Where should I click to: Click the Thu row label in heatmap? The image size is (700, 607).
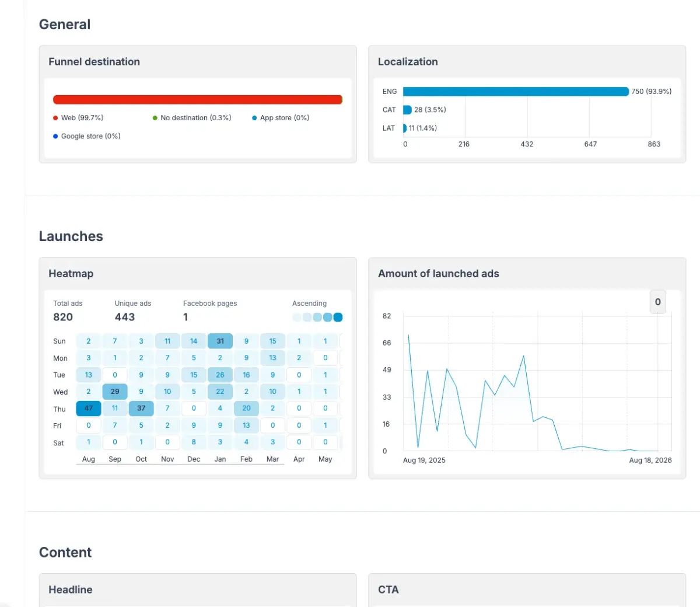point(60,409)
